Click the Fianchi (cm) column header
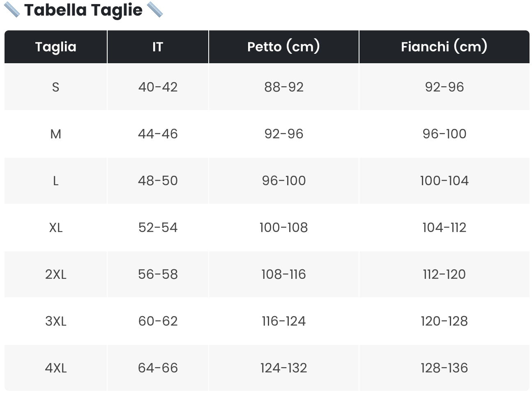This screenshot has height=393, width=532. [x=444, y=47]
